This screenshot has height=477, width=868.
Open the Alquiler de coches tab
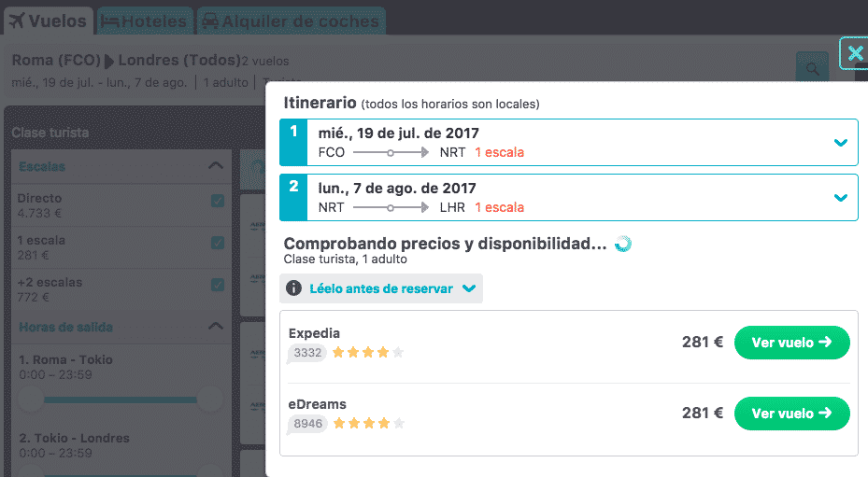292,21
